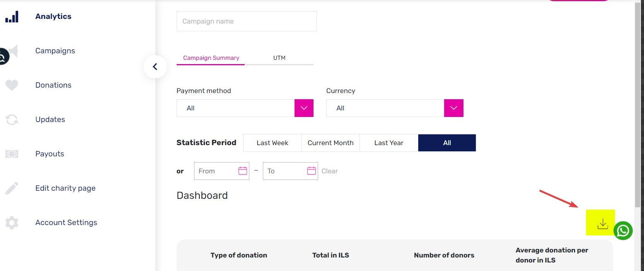Open Account Settings gear icon

12,223
